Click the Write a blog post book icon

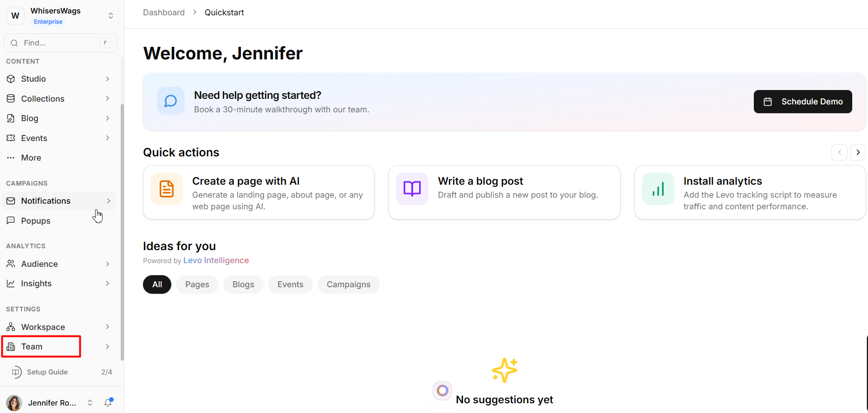pyautogui.click(x=412, y=189)
